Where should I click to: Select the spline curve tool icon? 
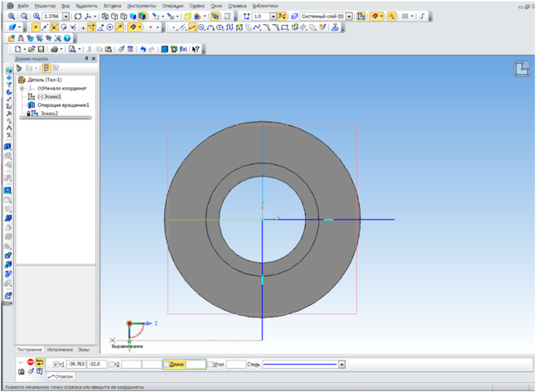(257, 27)
